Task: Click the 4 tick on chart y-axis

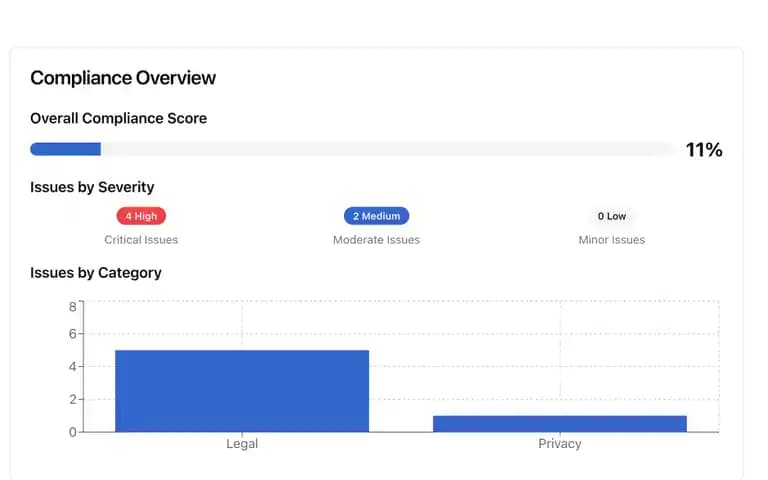Action: (x=72, y=367)
